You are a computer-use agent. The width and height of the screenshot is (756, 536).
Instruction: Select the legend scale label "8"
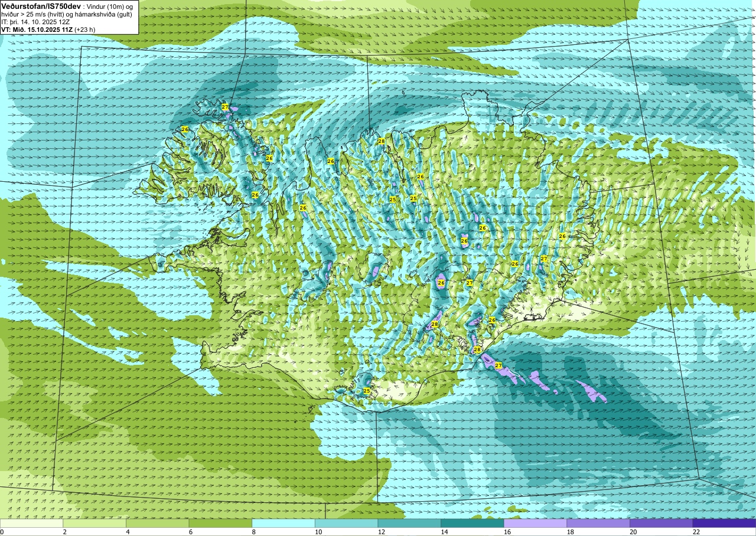click(x=253, y=532)
